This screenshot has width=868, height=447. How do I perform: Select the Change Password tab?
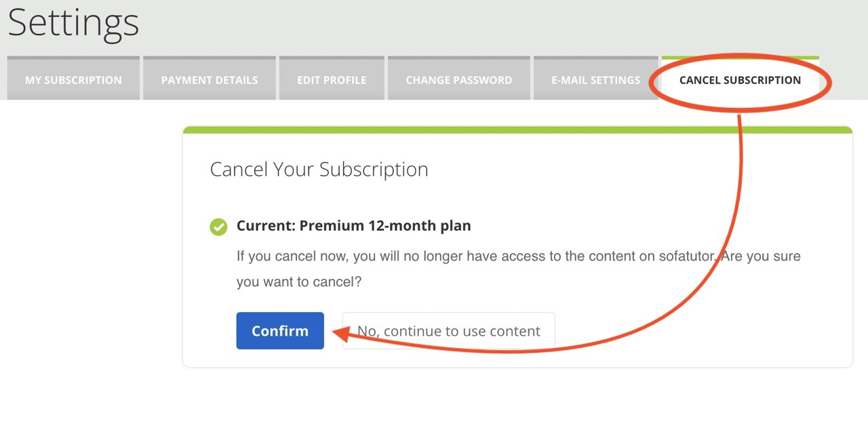(458, 80)
